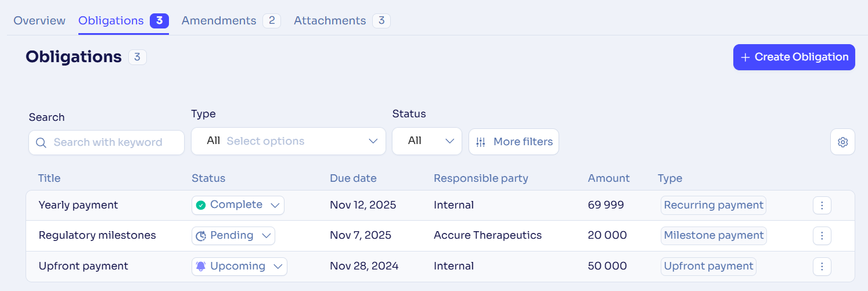Focus the Search with keyword field
The image size is (868, 291).
106,142
